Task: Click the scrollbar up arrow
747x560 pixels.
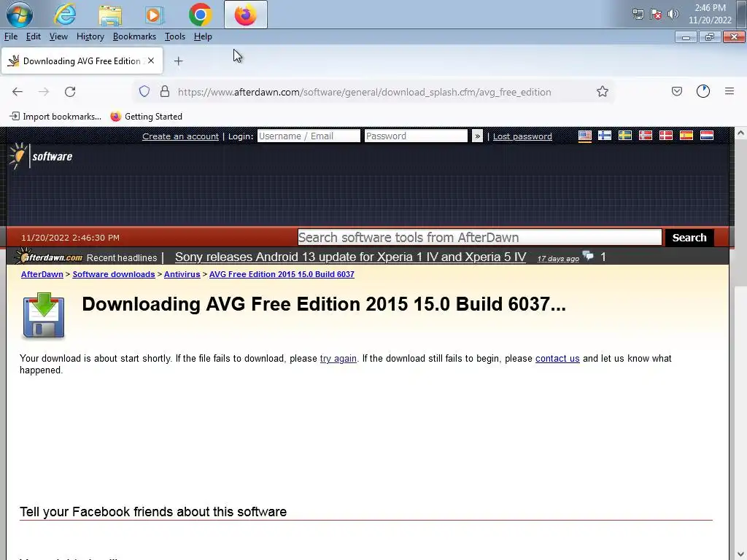Action: pyautogui.click(x=740, y=133)
